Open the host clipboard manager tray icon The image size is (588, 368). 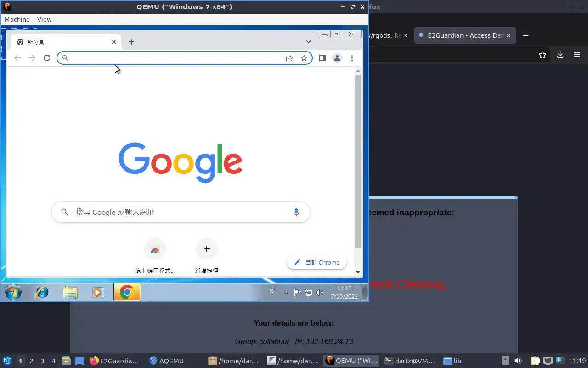pyautogui.click(x=535, y=361)
